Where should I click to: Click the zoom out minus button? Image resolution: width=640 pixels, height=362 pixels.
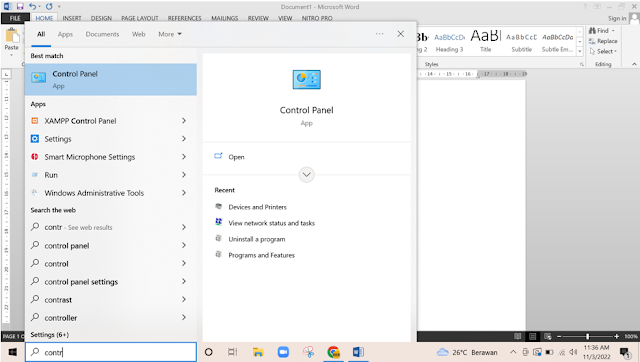pyautogui.click(x=559, y=336)
